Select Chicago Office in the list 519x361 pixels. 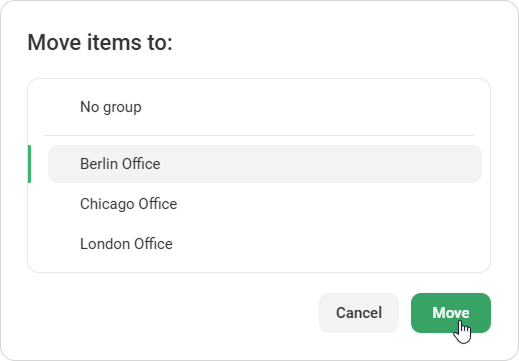(x=265, y=204)
